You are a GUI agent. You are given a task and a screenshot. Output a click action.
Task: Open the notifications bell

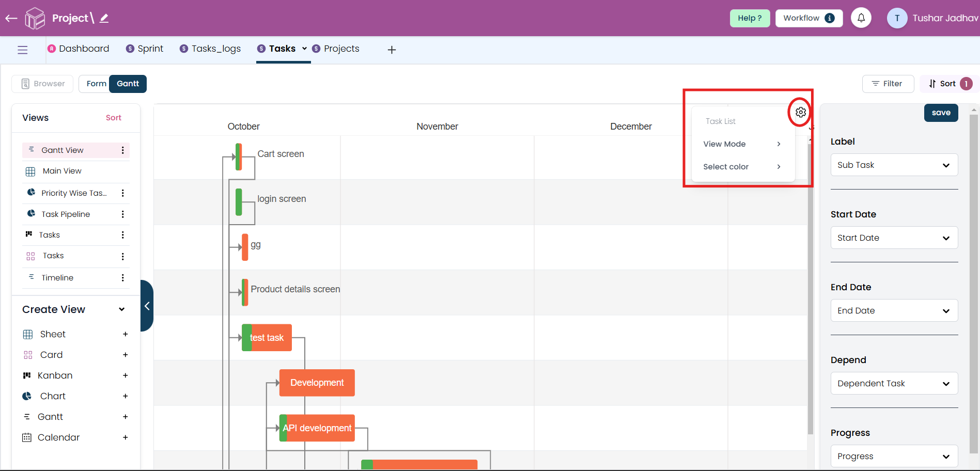(x=861, y=18)
